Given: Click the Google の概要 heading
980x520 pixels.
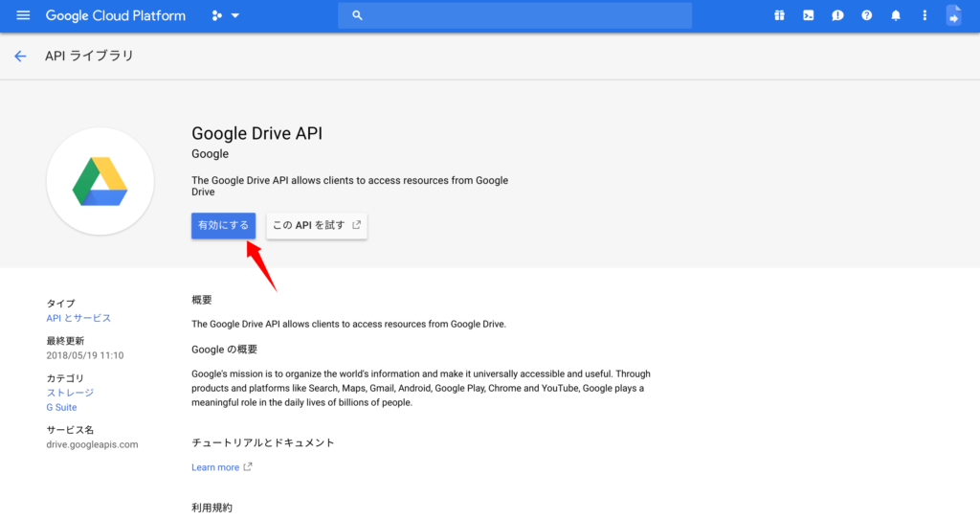Looking at the screenshot, I should tap(224, 350).
